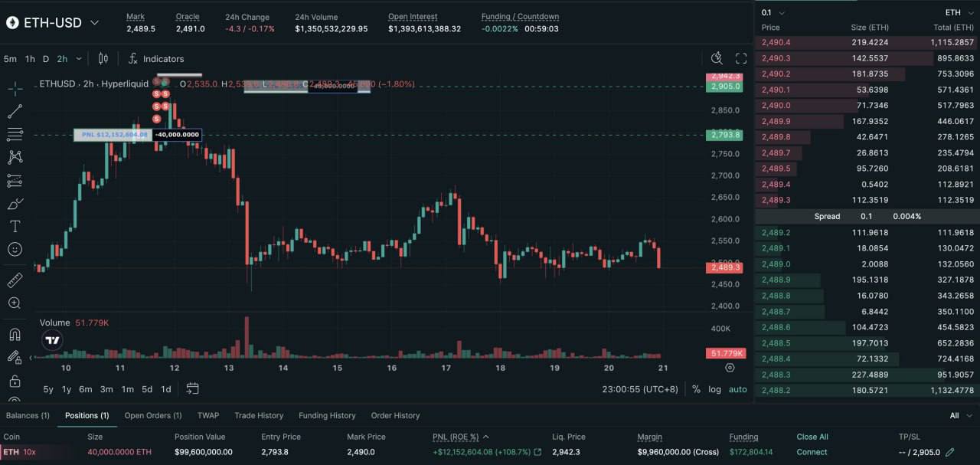Open chart fullscreen mode

pyautogui.click(x=740, y=59)
